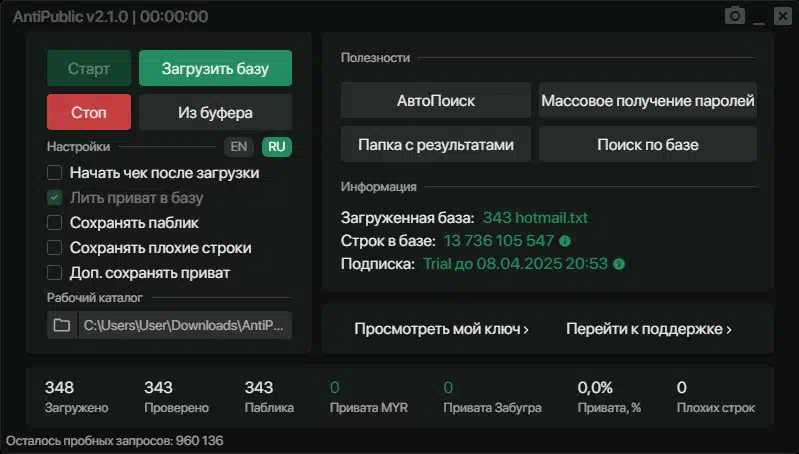Viewport: 799px width, 454px height.
Task: Load data with the Из буфера button
Action: coord(216,112)
